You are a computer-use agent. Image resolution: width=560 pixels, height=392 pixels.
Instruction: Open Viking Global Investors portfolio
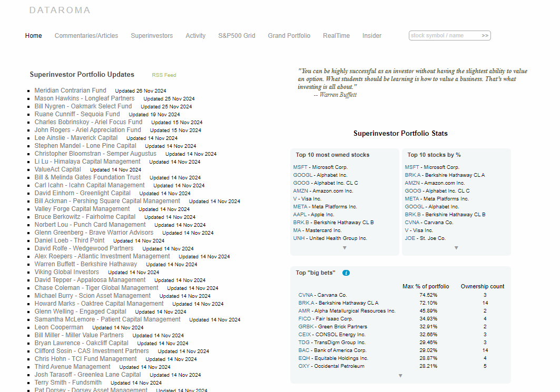(x=67, y=272)
